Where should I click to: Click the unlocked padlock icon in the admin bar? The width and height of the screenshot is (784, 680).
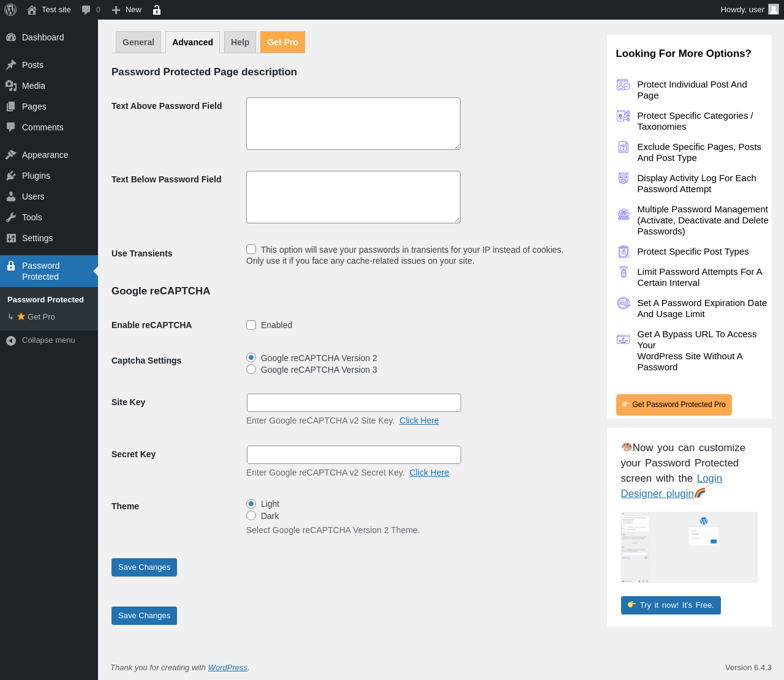point(157,10)
